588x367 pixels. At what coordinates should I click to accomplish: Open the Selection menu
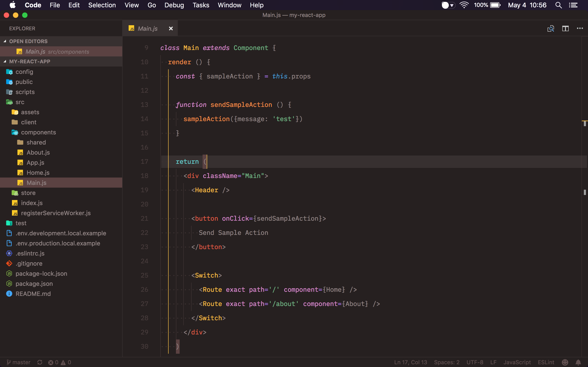point(102,5)
